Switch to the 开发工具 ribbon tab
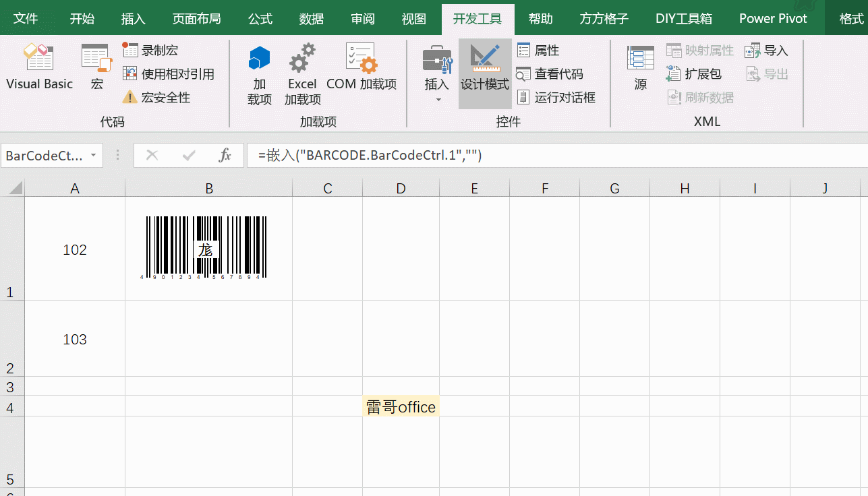Screen dimensions: 868x496 [478, 18]
